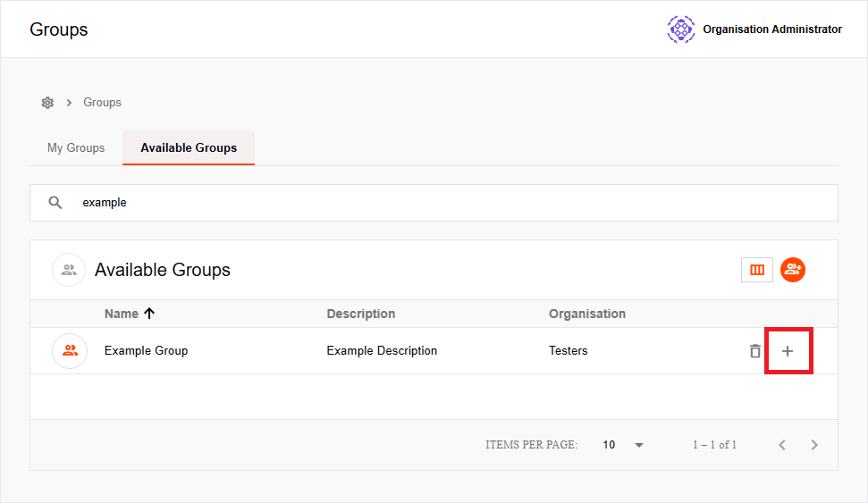Image resolution: width=868 pixels, height=503 pixels.
Task: Click the 'Example Description' cell
Action: coord(382,351)
